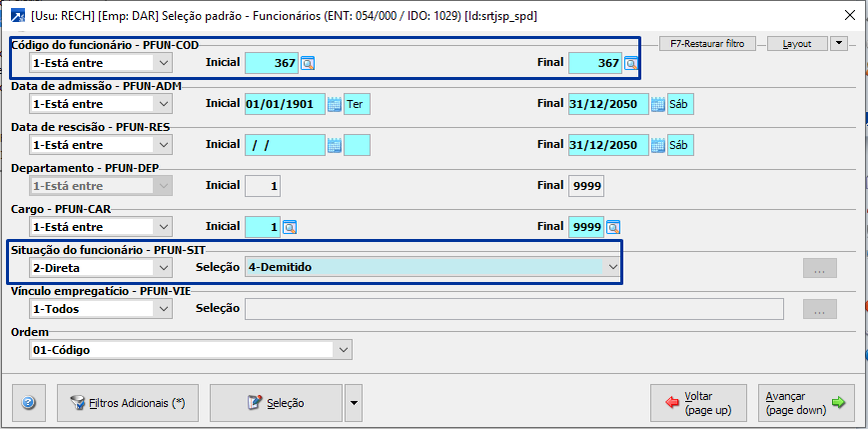
Task: Expand Data de admissão condition dropdown
Action: click(163, 104)
